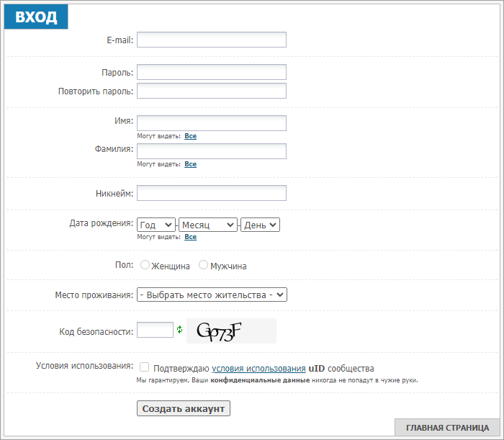Viewport: 504px width, 440px height.
Task: Focus the Никнейм input field
Action: [x=212, y=193]
